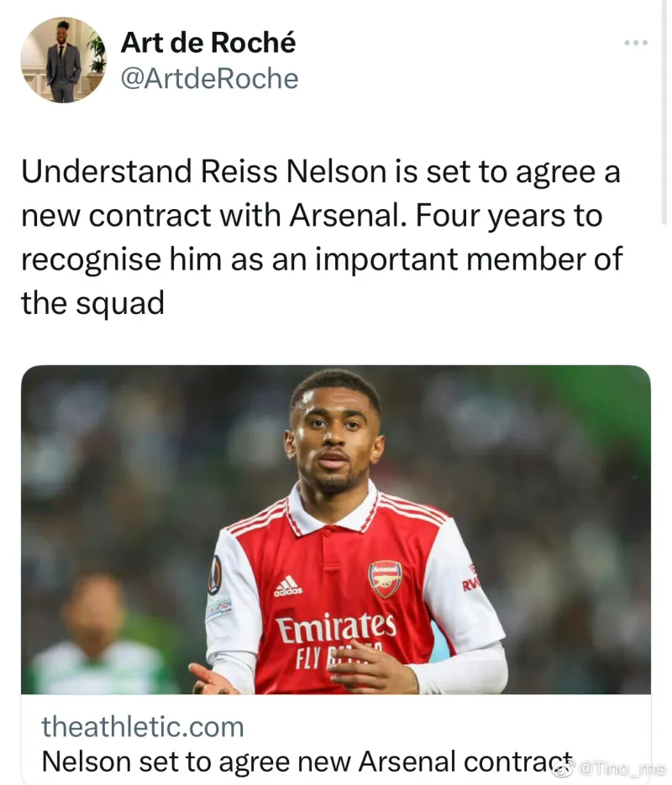
Task: Click the Arsenal crest on the shirt
Action: (385, 579)
